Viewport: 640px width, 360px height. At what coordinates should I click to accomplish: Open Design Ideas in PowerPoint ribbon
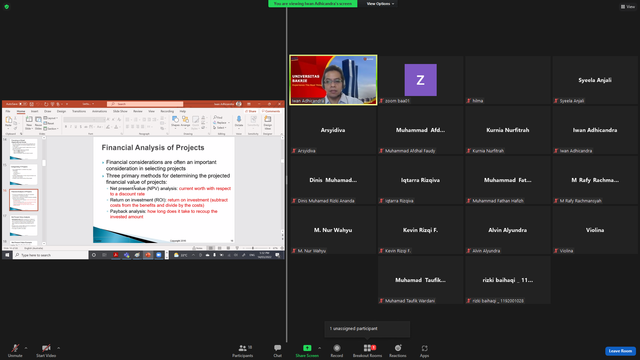click(268, 122)
